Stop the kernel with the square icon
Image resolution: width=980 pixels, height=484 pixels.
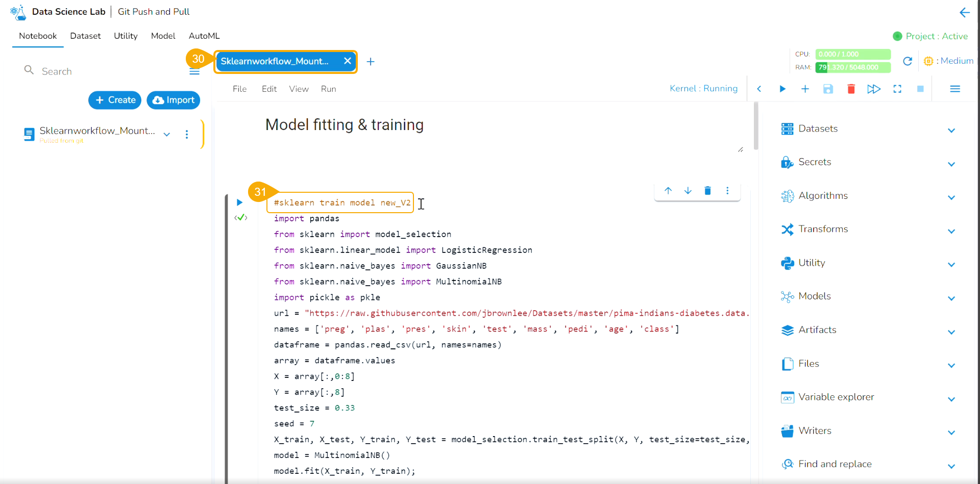920,89
